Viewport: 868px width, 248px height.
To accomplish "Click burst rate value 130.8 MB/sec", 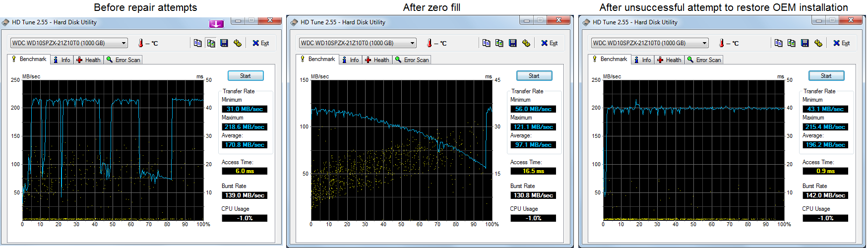I will click(533, 195).
